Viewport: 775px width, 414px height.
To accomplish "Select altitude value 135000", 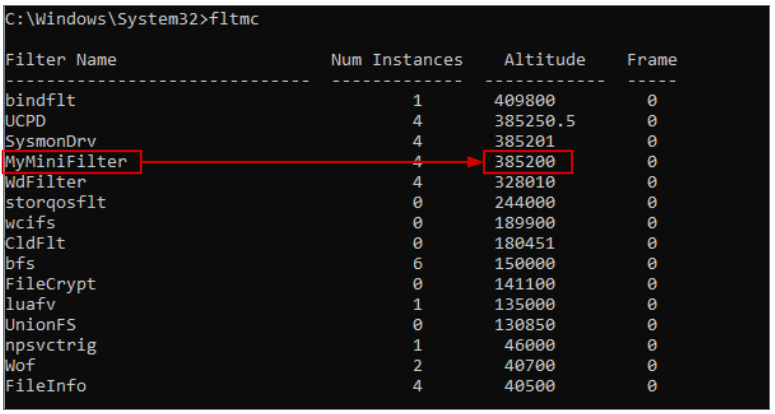I will 525,304.
